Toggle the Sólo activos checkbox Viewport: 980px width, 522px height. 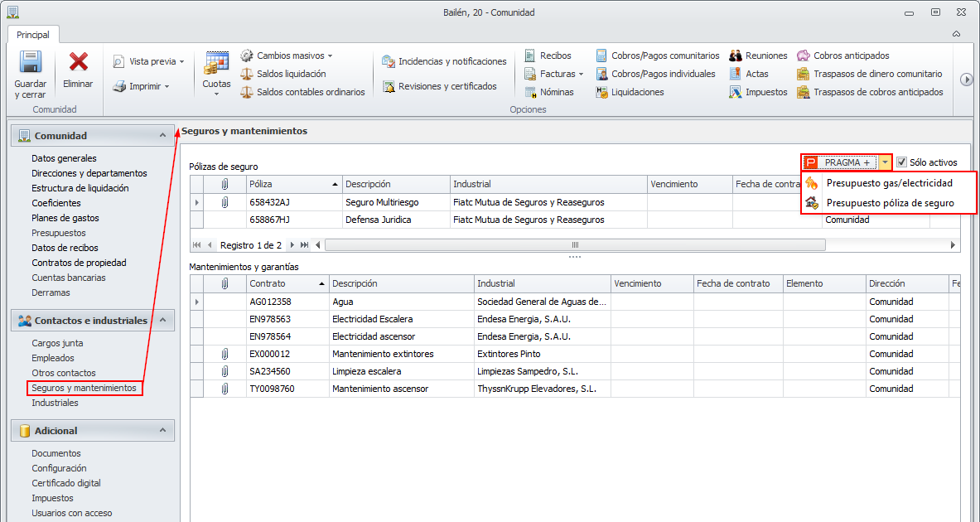[902, 162]
